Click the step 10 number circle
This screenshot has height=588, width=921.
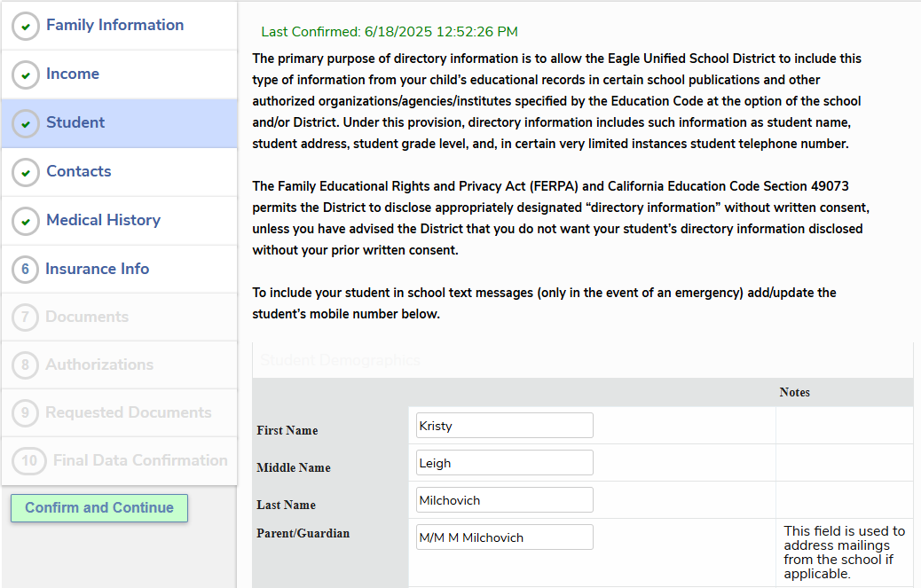tap(29, 461)
